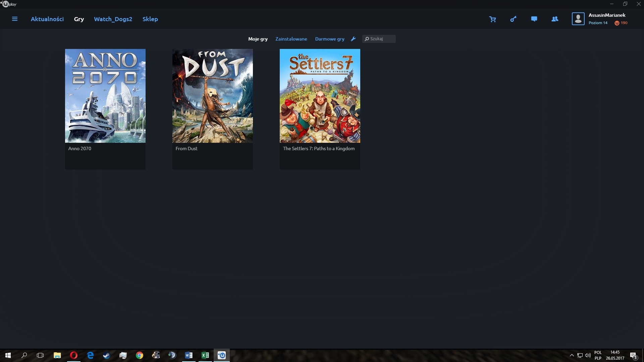The image size is (644, 362).
Task: Click the Uplay units coin icon
Action: [x=616, y=23]
